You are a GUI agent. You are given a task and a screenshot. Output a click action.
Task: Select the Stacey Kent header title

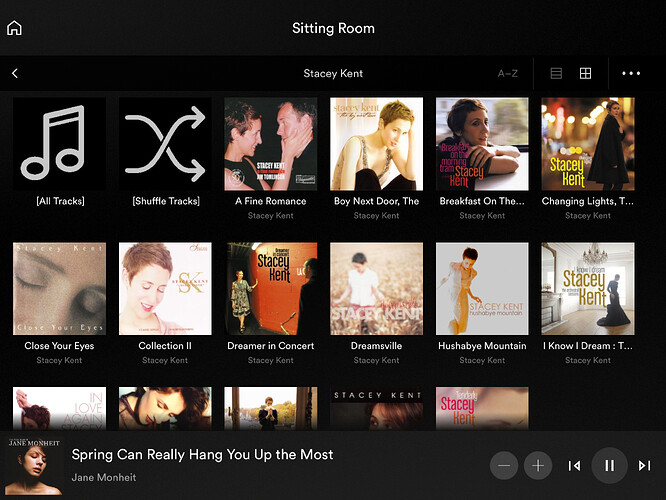click(333, 73)
